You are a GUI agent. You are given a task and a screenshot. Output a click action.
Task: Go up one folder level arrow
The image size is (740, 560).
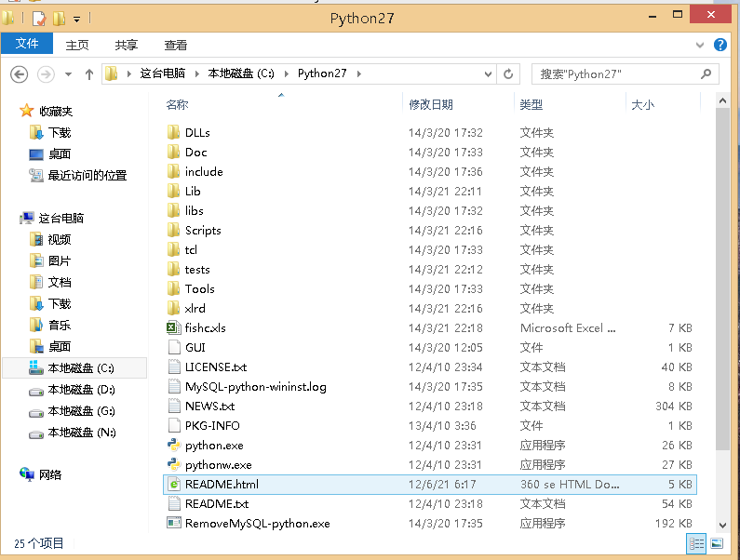click(x=89, y=73)
